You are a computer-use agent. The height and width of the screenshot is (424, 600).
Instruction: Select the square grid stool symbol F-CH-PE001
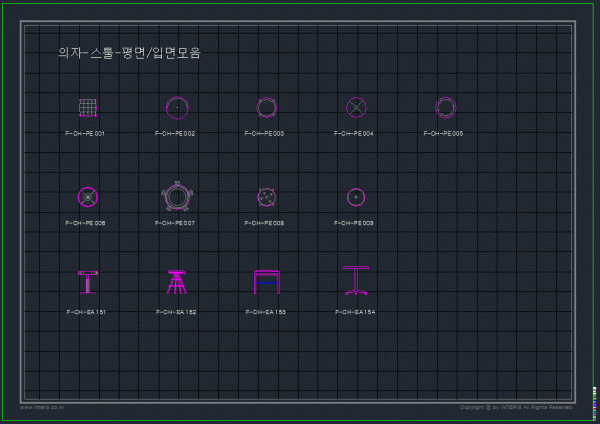[x=88, y=107]
